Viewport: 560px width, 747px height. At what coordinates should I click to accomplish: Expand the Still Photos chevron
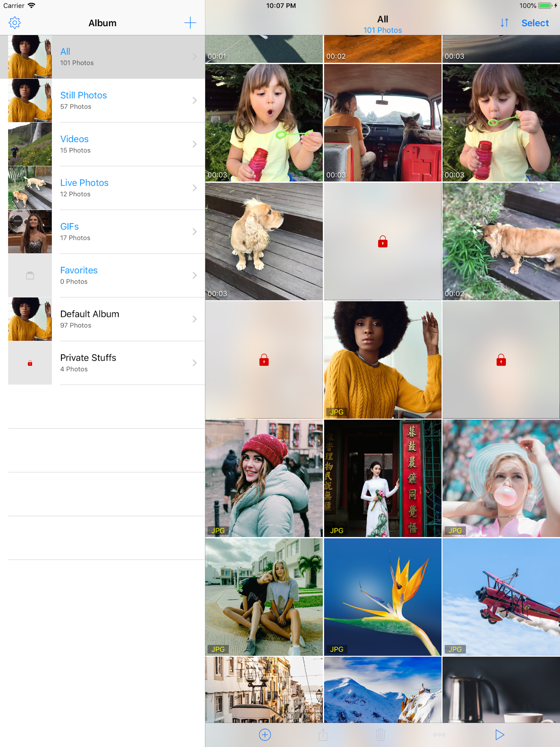click(x=194, y=100)
